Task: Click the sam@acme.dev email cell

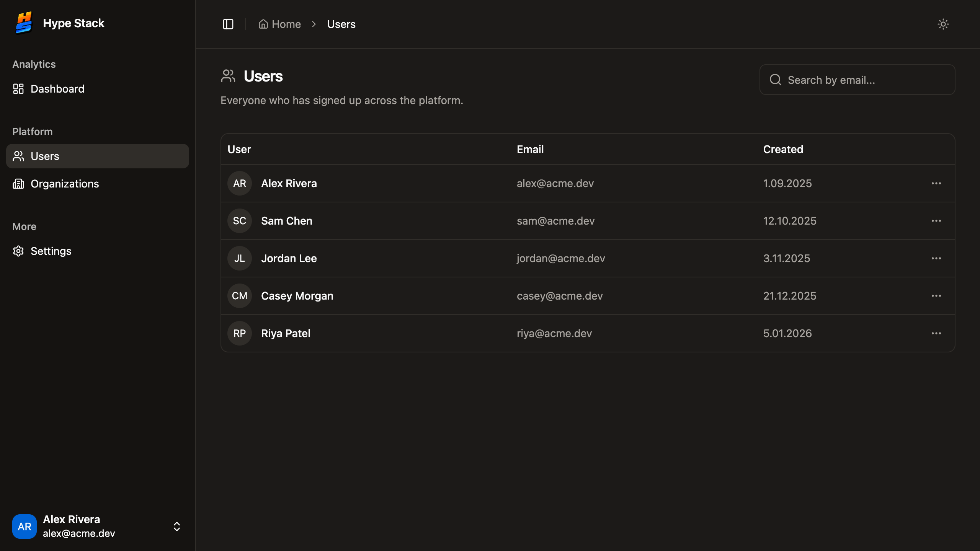Action: click(x=556, y=221)
